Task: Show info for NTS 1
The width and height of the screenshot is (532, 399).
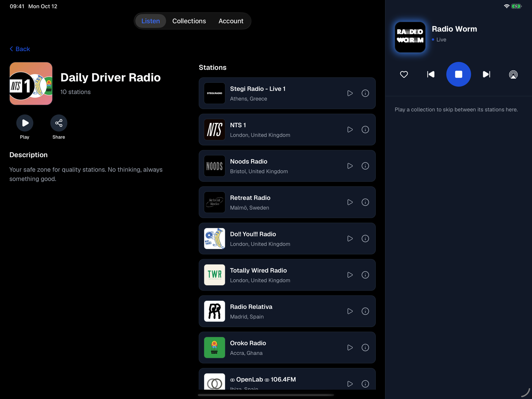Action: (365, 130)
